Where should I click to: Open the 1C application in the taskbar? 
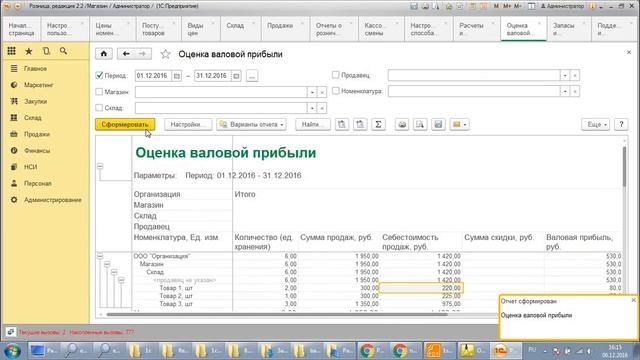point(505,351)
